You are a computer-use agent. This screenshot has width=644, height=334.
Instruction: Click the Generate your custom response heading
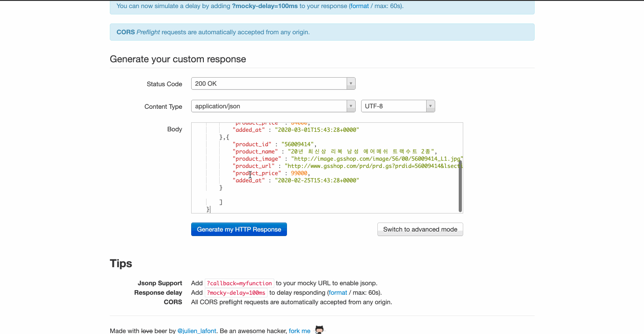[x=178, y=59]
